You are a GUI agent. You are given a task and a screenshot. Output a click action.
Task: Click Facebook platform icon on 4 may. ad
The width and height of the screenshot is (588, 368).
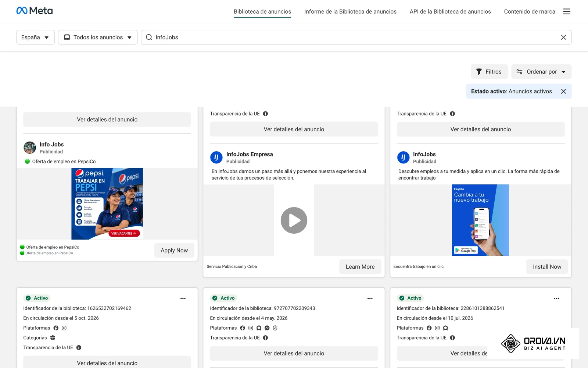[x=243, y=328]
